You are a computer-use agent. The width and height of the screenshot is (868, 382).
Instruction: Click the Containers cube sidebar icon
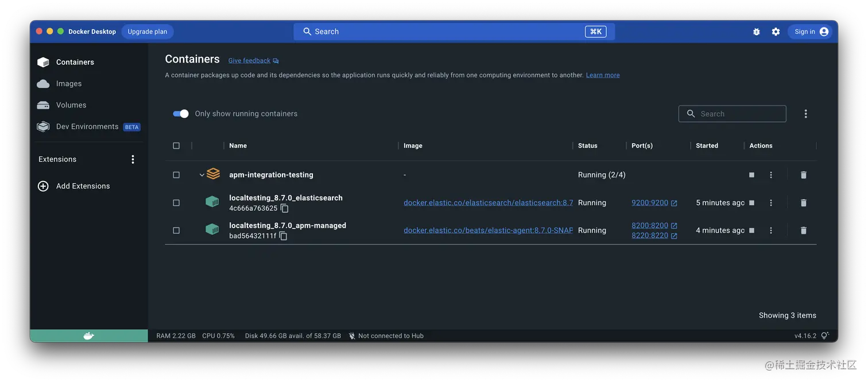[x=43, y=62]
